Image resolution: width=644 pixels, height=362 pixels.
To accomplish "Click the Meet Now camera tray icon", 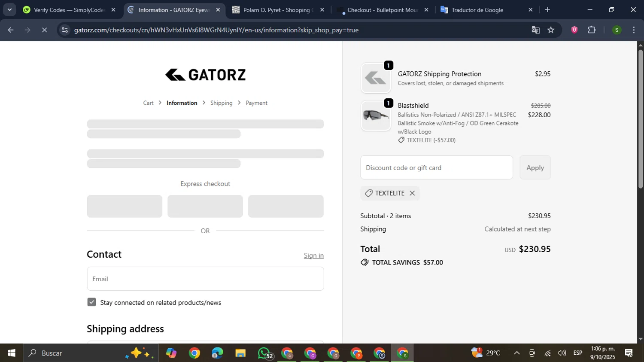I will [532, 353].
